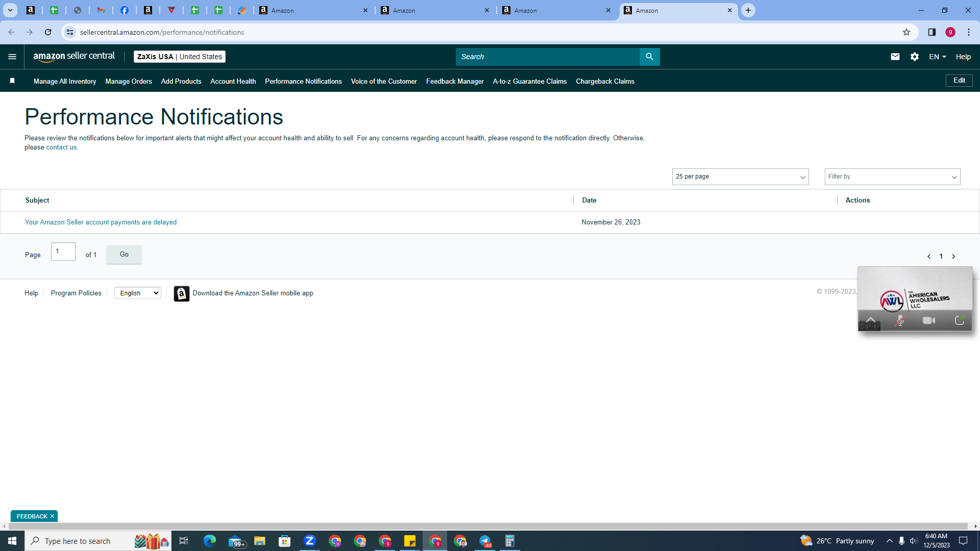Open the footer Help link

pyautogui.click(x=31, y=293)
